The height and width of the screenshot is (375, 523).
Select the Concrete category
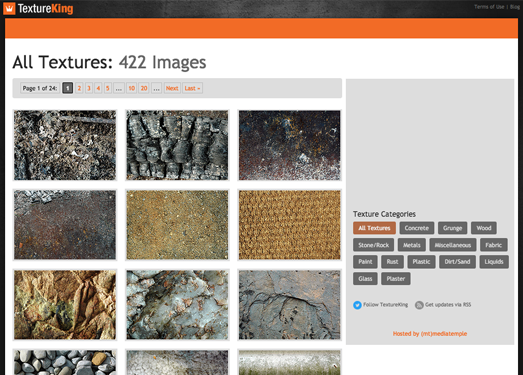point(417,228)
